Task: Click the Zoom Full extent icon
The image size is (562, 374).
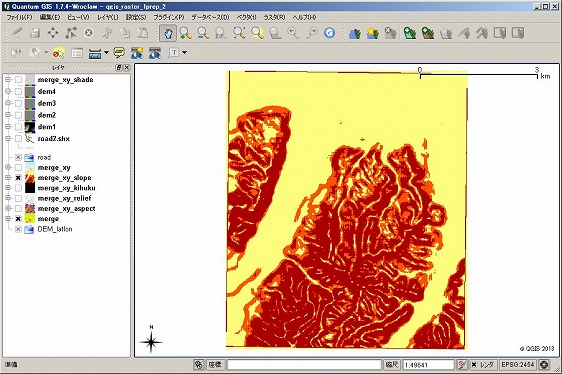Action: (239, 33)
